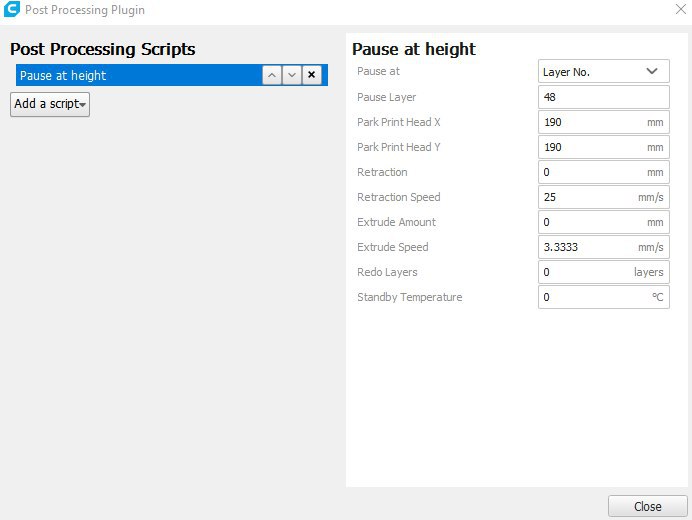Edit the Pause Layer field
Image resolution: width=692 pixels, height=520 pixels.
pos(603,97)
